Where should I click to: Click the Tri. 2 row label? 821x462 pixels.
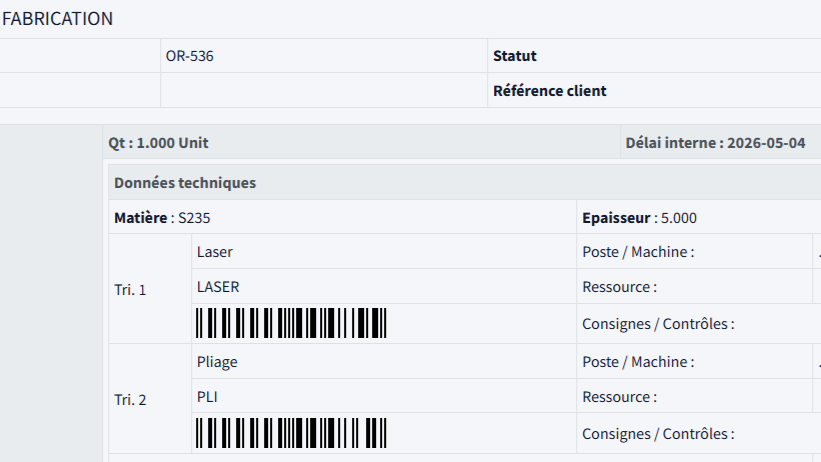coord(130,400)
